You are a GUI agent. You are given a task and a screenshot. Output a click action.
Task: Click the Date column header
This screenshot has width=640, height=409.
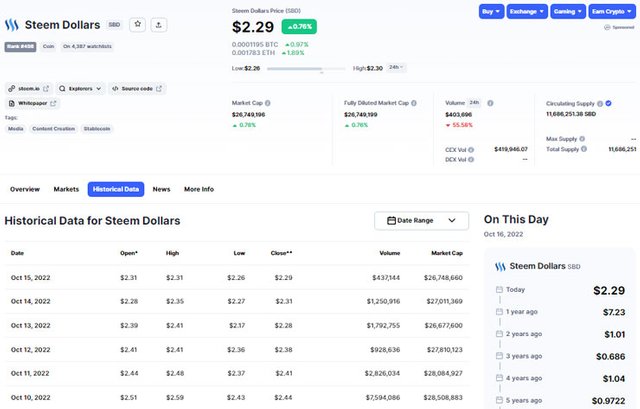click(x=17, y=253)
